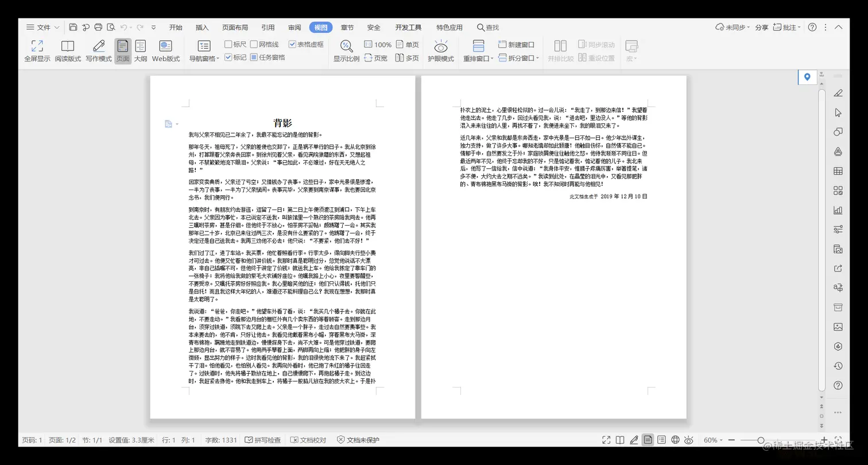
Task: Click the location pin icon above sidebar
Action: click(807, 77)
